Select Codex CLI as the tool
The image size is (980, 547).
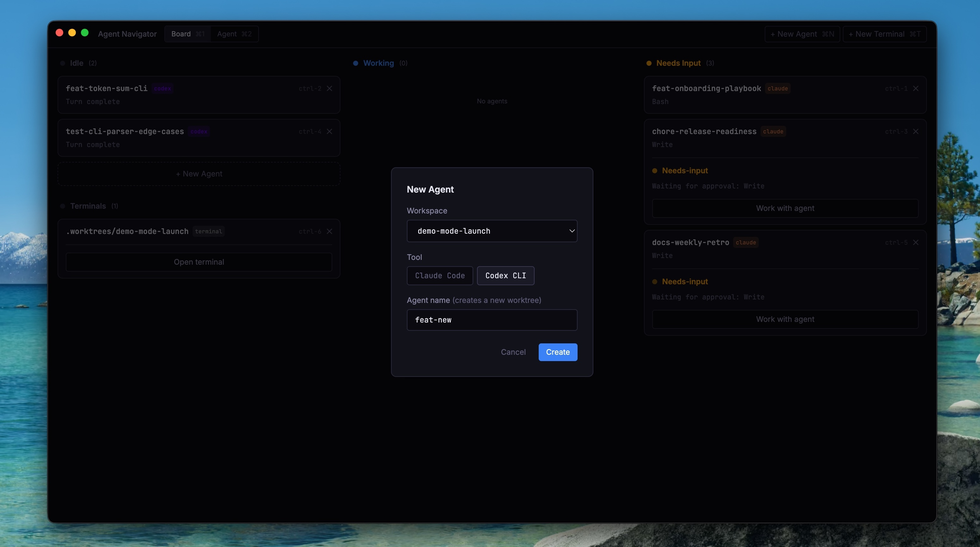coord(505,275)
